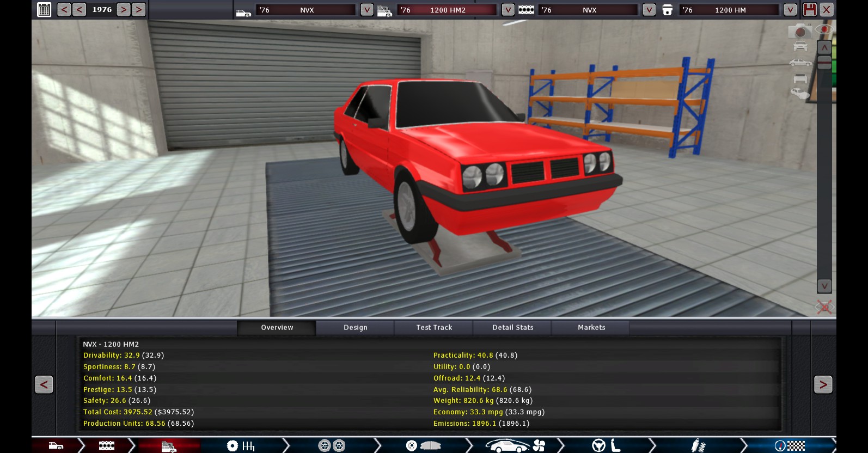Open the highlighted trim step in bottom bar
Screen dimensions: 868x453
tap(169, 446)
